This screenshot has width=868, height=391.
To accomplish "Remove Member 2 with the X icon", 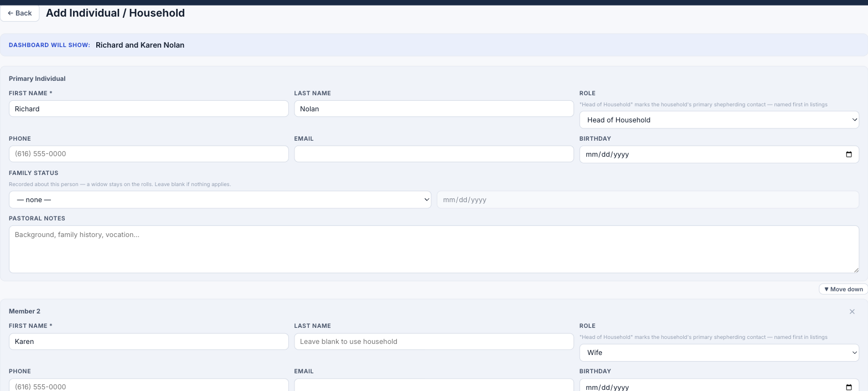I will click(x=852, y=312).
